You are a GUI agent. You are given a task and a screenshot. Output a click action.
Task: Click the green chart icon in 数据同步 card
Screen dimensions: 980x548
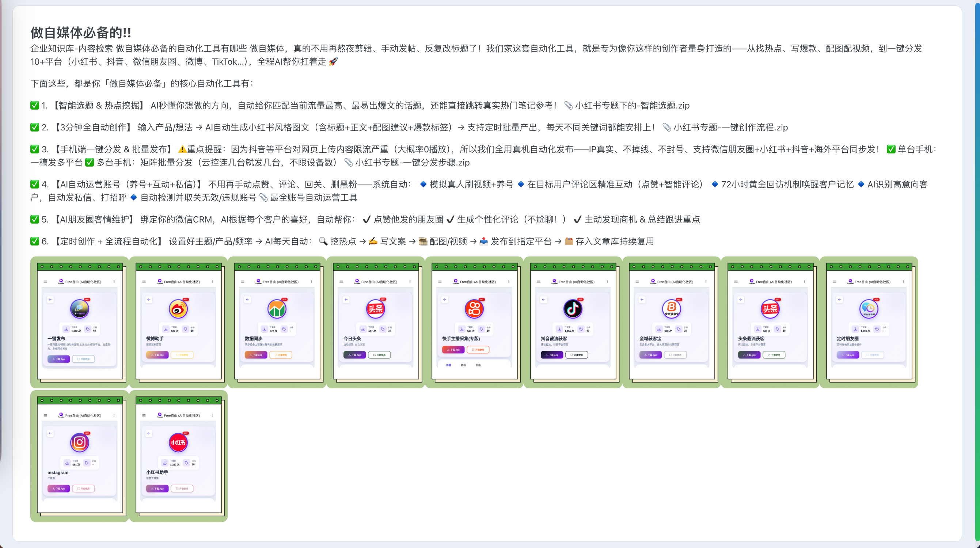coord(277,309)
